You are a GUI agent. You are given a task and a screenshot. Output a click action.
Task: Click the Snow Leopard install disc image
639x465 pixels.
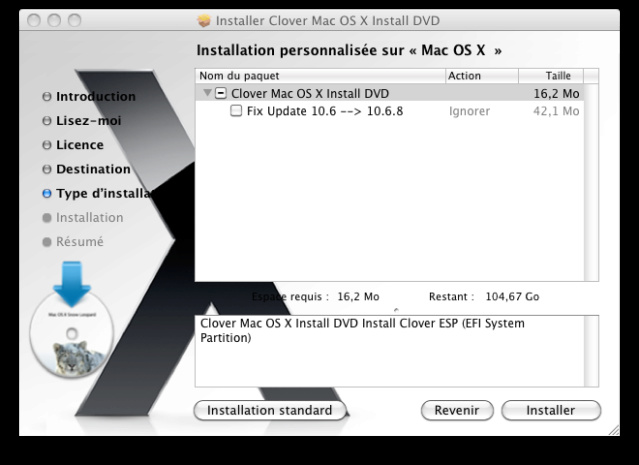[72, 334]
